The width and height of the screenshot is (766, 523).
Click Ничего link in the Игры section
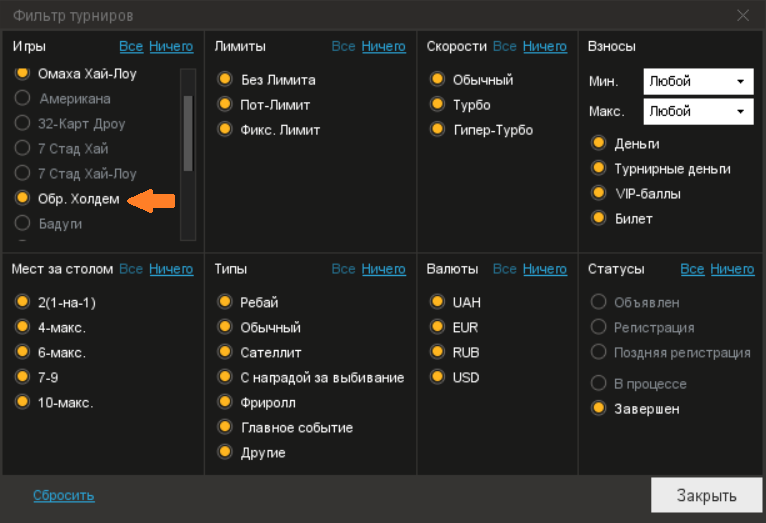171,46
